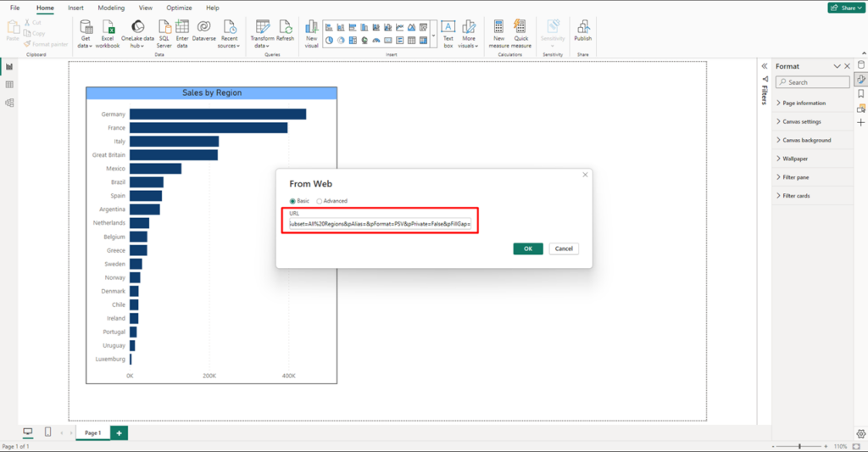
Task: Cancel the From Web dialog
Action: [x=564, y=248]
